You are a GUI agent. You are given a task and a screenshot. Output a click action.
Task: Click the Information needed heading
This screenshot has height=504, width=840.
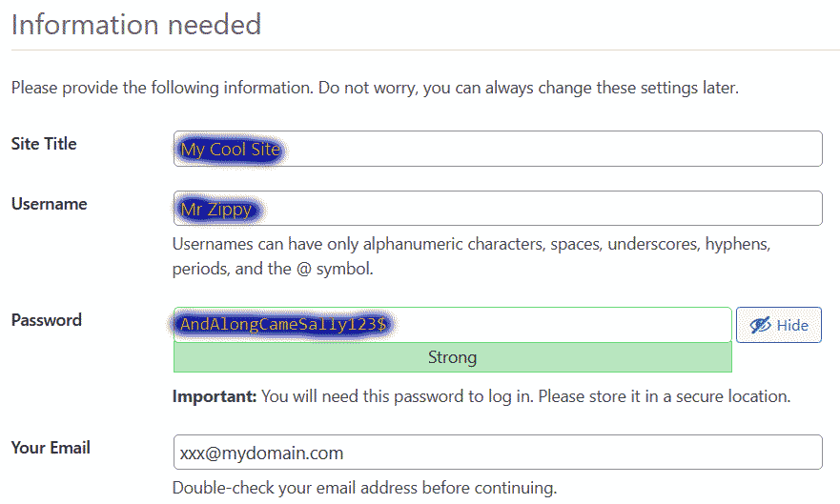pyautogui.click(x=136, y=25)
